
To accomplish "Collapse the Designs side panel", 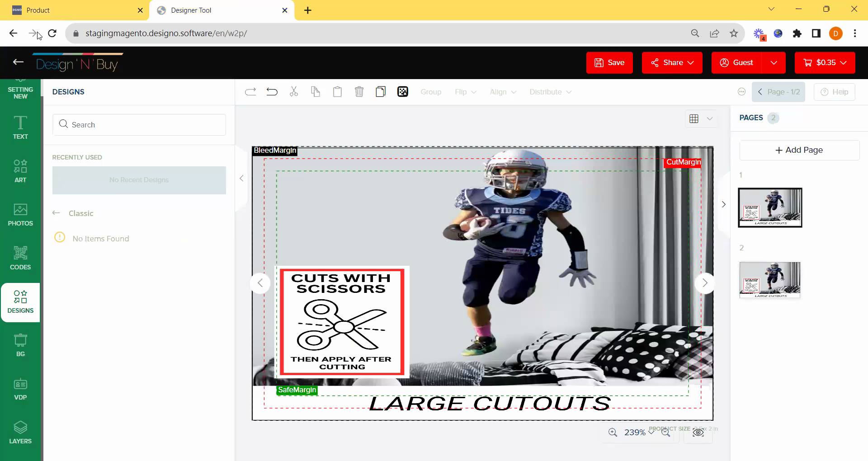I will point(241,179).
